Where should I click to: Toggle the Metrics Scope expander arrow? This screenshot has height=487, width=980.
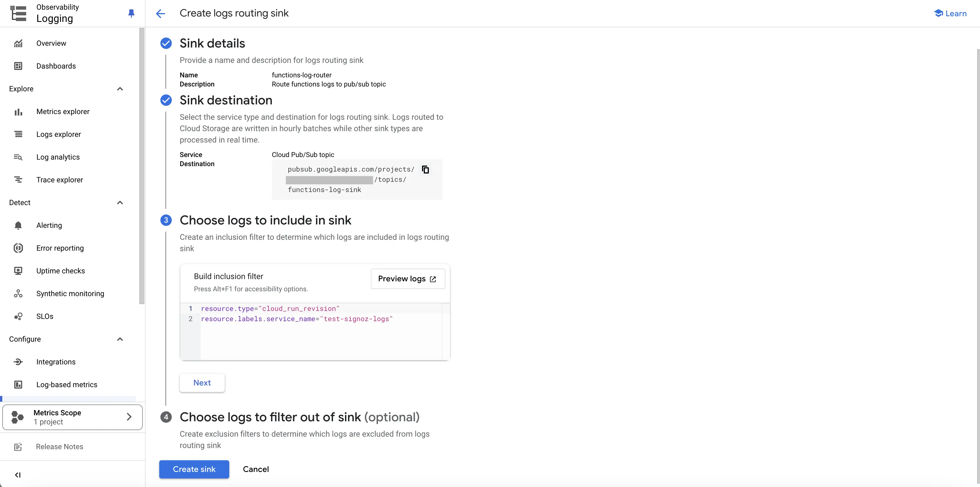coord(129,417)
